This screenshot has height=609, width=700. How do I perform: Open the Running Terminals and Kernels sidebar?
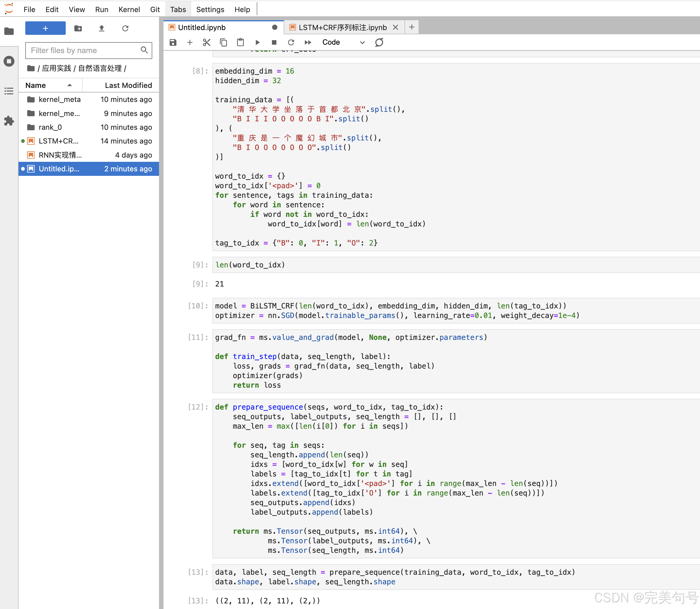coord(9,61)
